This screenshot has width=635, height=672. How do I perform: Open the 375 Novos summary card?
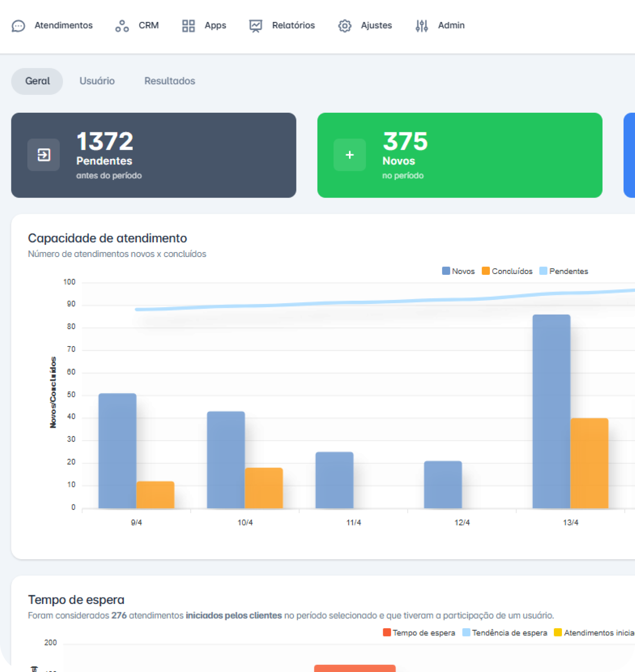[460, 155]
